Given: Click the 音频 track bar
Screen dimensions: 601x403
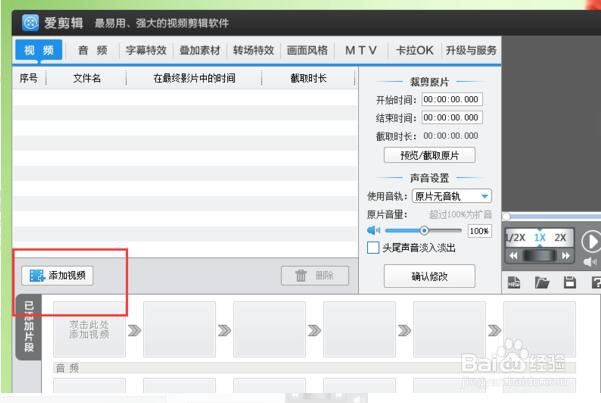Looking at the screenshot, I should pyautogui.click(x=314, y=368).
